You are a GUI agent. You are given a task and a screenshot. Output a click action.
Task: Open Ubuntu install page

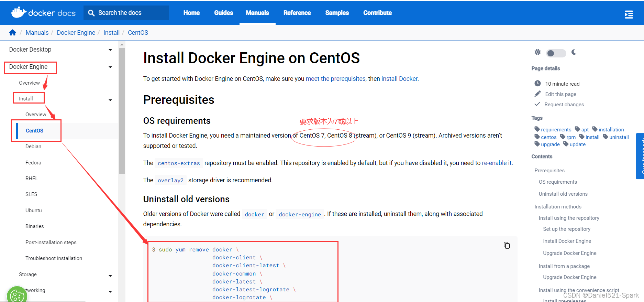click(34, 211)
